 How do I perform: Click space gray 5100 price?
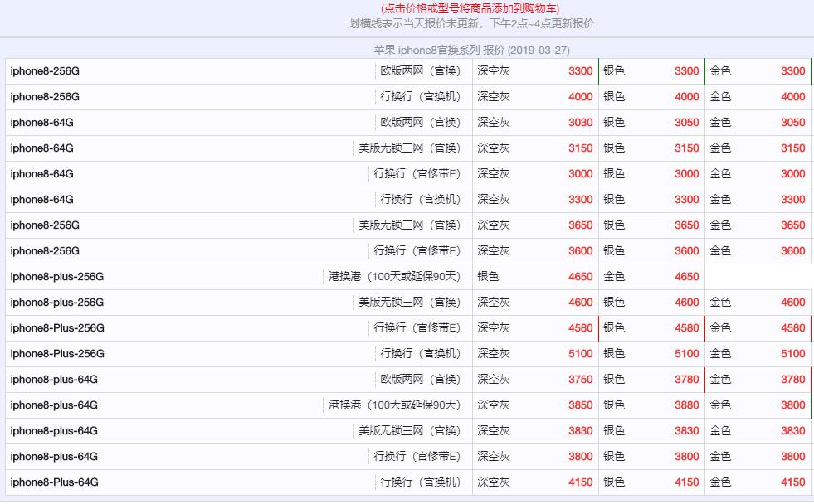pyautogui.click(x=580, y=354)
